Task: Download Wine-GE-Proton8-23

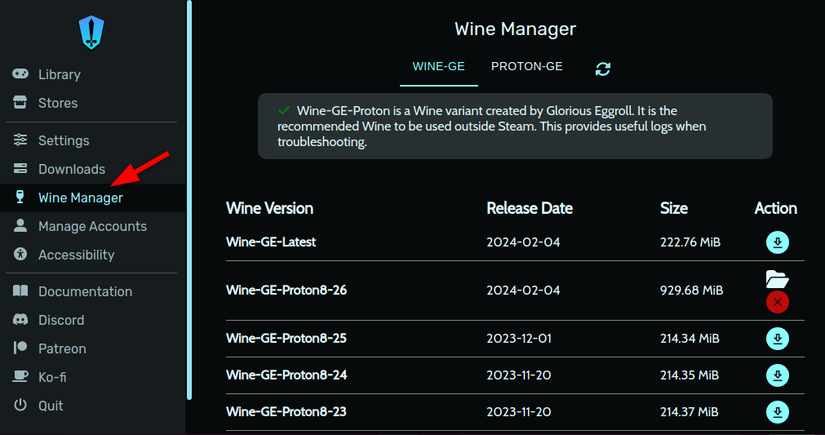Action: tap(777, 412)
